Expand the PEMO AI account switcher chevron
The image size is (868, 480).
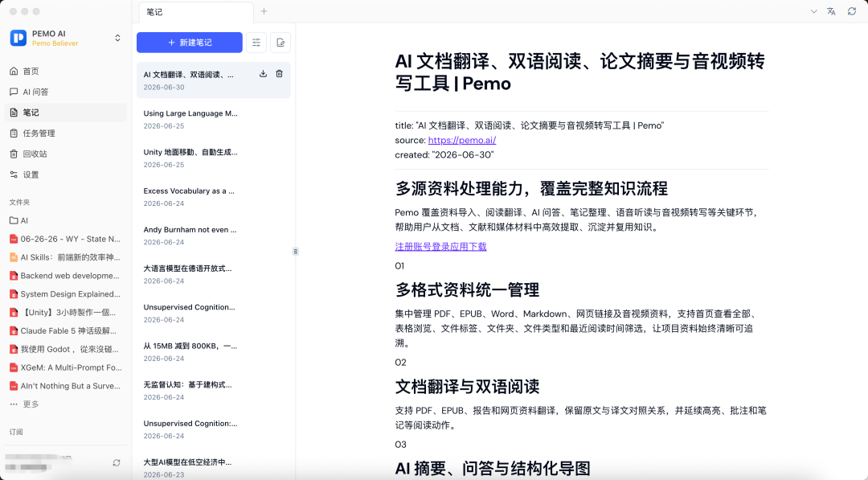[x=117, y=38]
